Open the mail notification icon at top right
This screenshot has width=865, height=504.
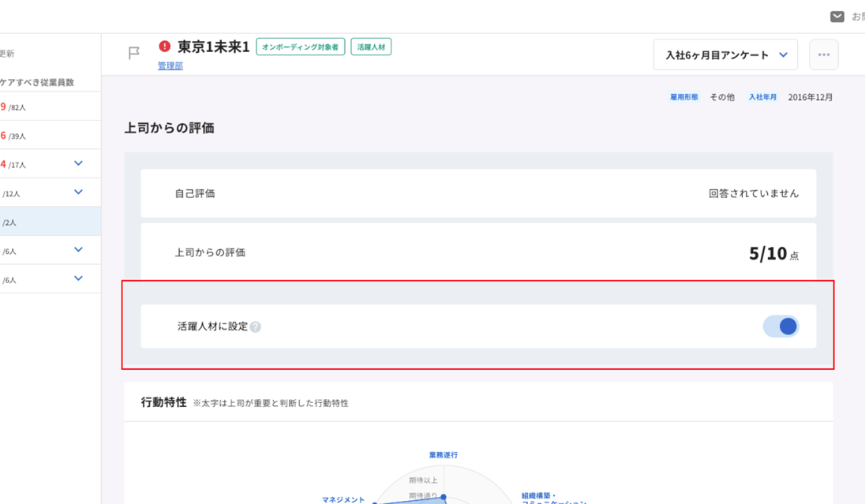[x=838, y=15]
